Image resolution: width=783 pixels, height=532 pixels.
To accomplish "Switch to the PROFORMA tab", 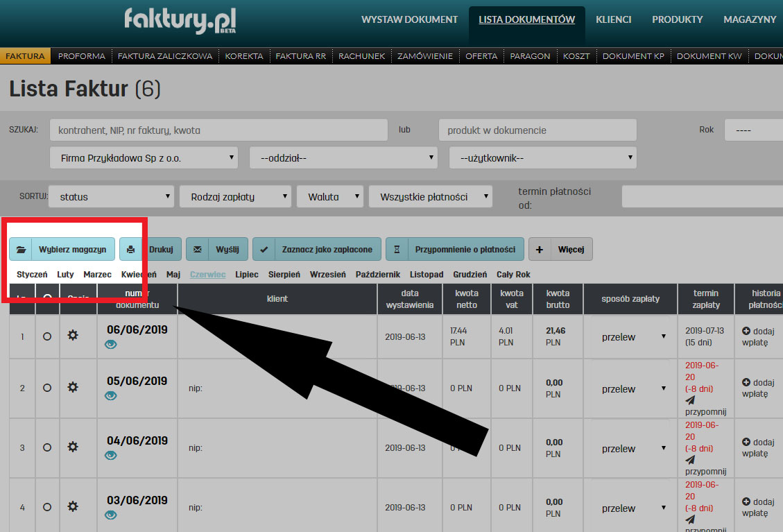I will (82, 56).
